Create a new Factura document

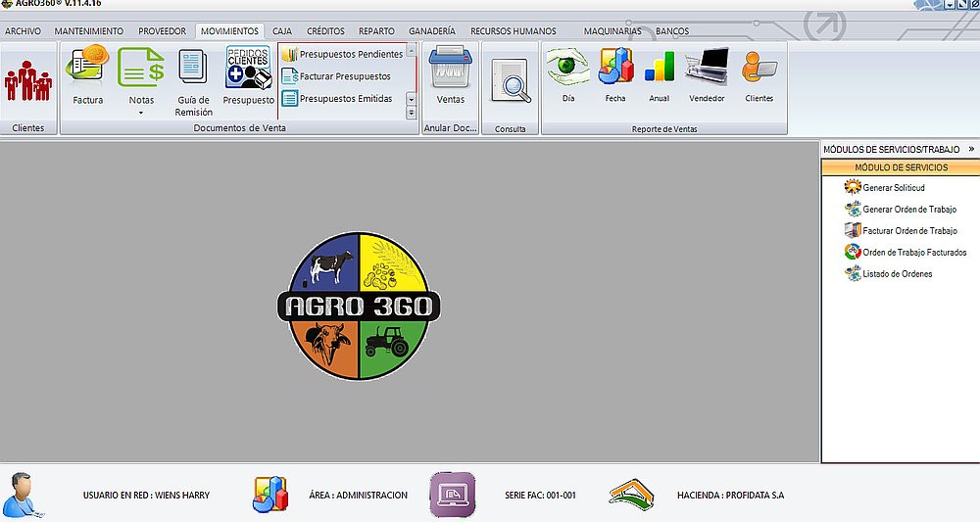tap(87, 67)
